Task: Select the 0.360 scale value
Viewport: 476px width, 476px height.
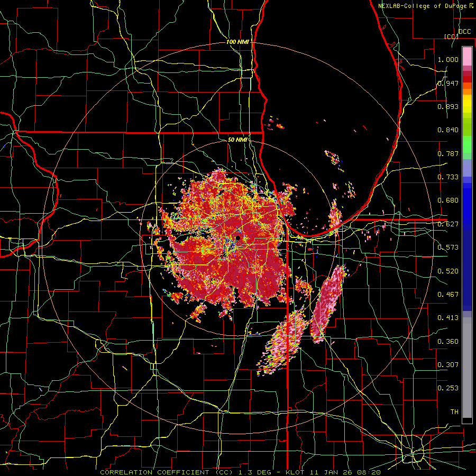Action: [448, 342]
